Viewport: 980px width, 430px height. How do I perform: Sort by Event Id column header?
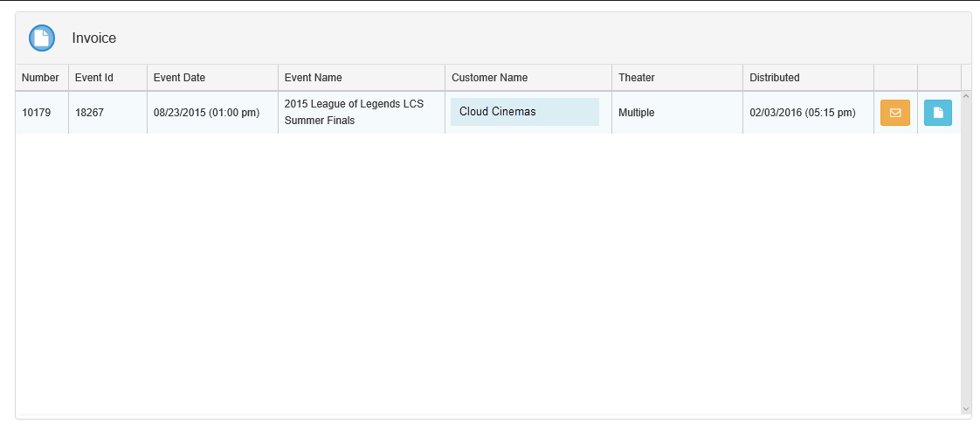pyautogui.click(x=94, y=78)
